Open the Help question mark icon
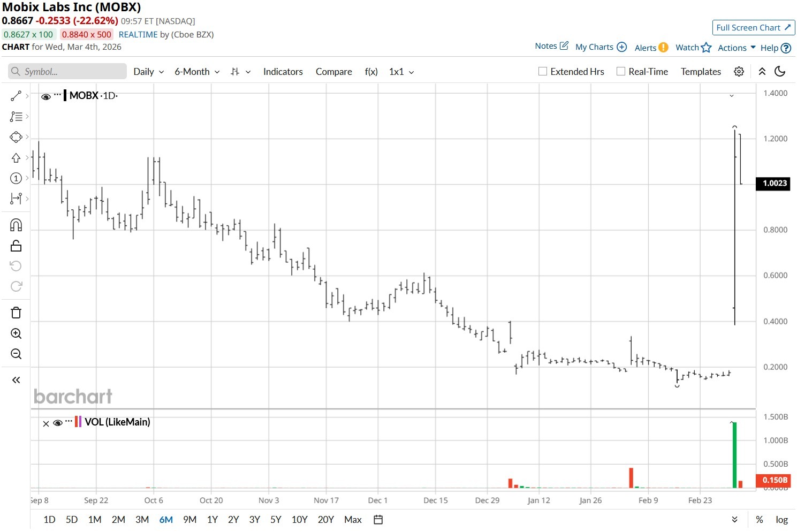The image size is (797, 532). pos(786,48)
